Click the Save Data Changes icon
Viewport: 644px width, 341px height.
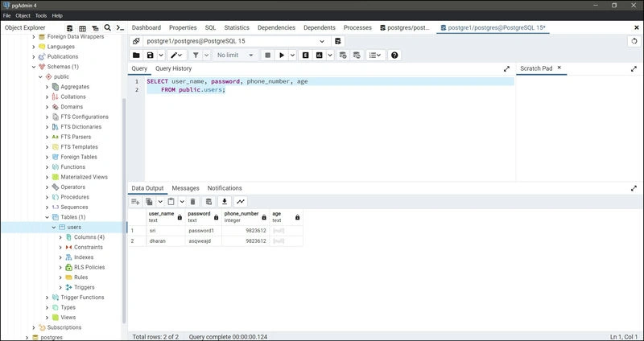208,202
